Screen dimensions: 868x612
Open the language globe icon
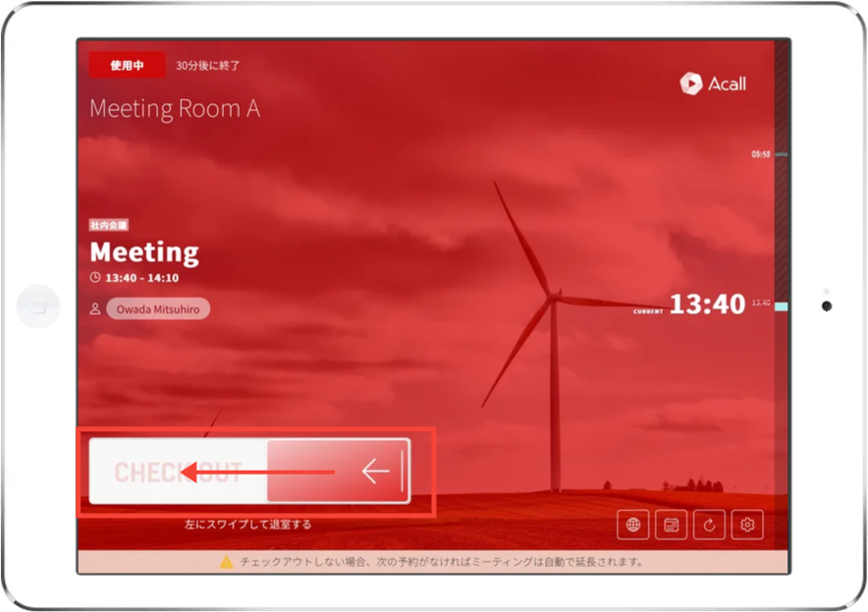633,526
